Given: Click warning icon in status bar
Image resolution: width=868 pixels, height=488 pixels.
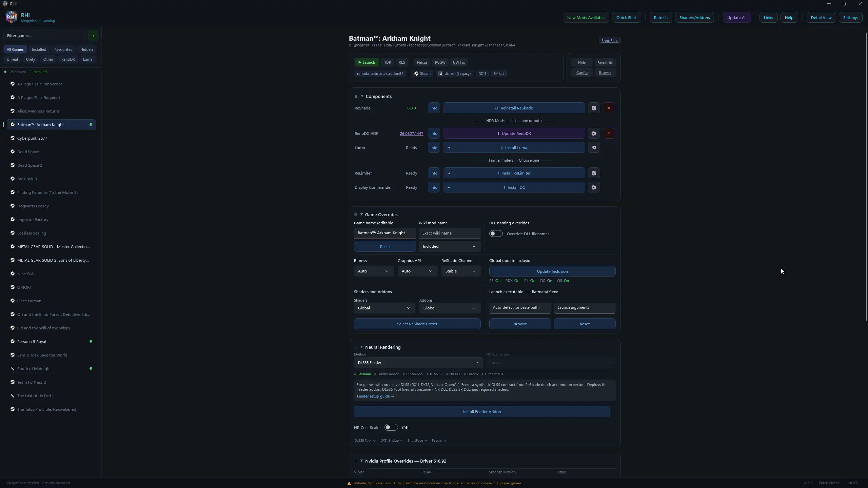Looking at the screenshot, I should tap(349, 483).
